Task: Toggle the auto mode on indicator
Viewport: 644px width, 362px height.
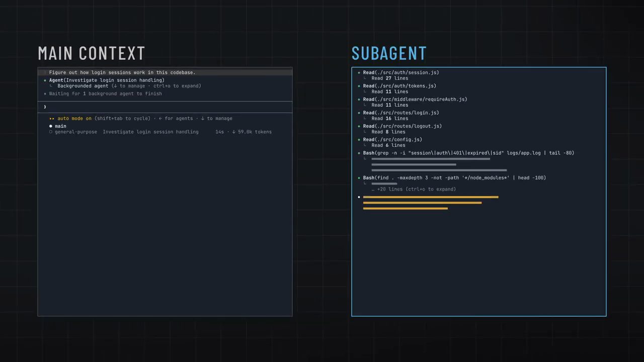Action: tap(74, 119)
